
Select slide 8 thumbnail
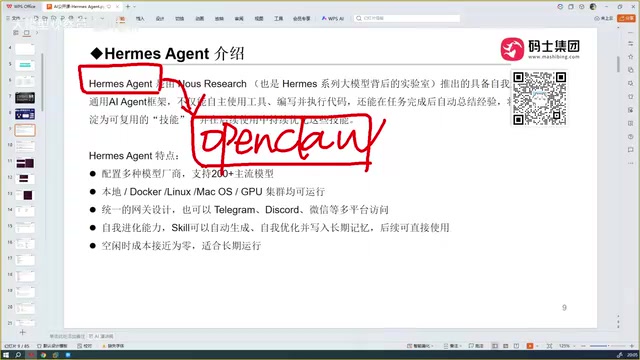25,114
